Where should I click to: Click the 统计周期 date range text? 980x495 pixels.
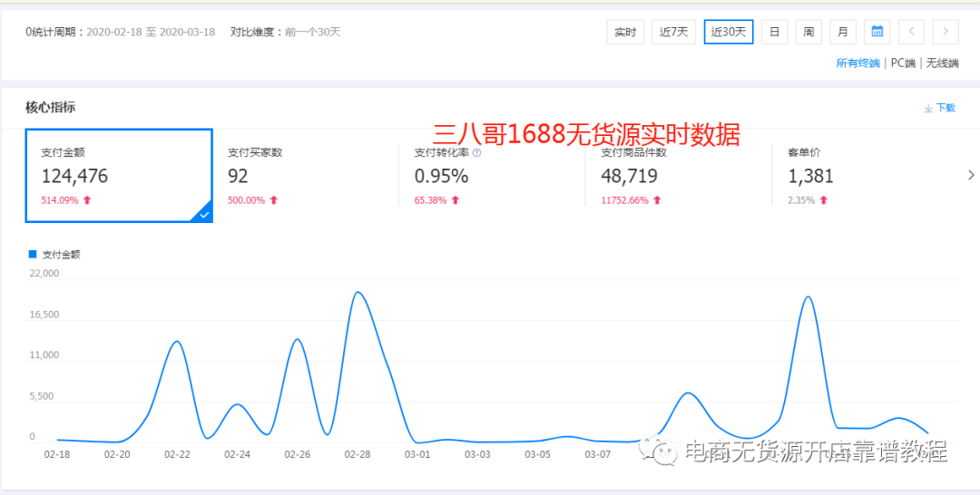[x=120, y=32]
